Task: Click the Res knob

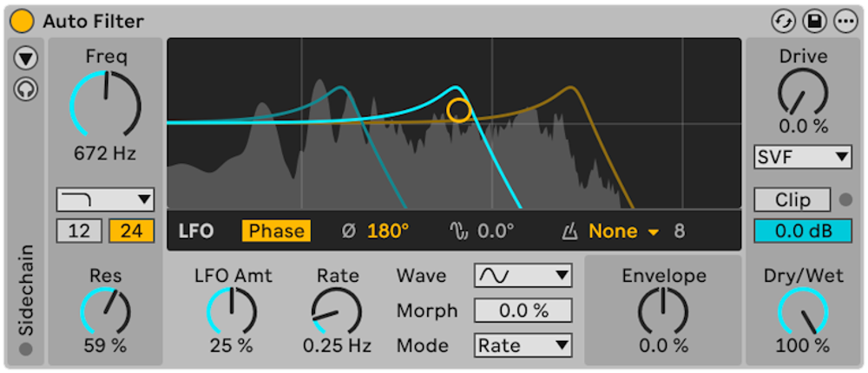Action: click(105, 311)
